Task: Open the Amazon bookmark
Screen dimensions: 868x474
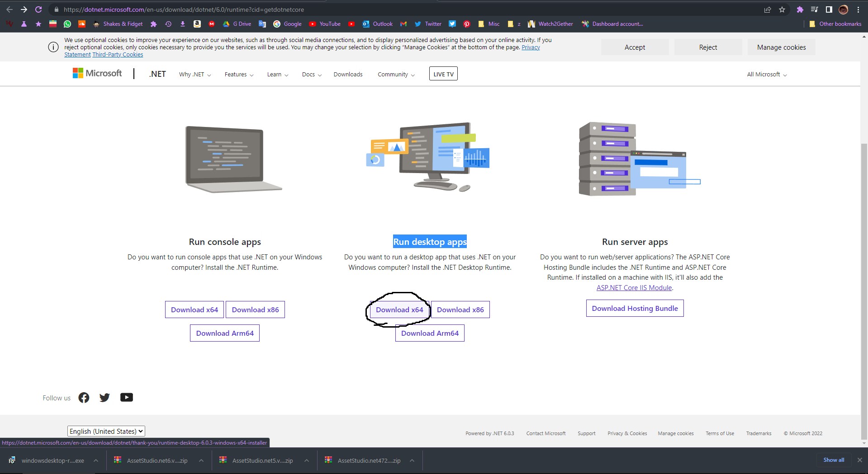Action: (197, 24)
